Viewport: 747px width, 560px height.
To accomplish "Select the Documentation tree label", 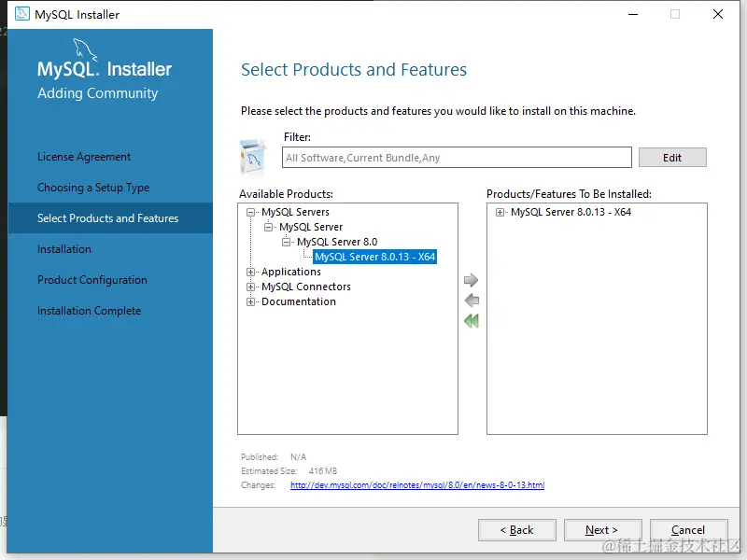I will pos(299,301).
